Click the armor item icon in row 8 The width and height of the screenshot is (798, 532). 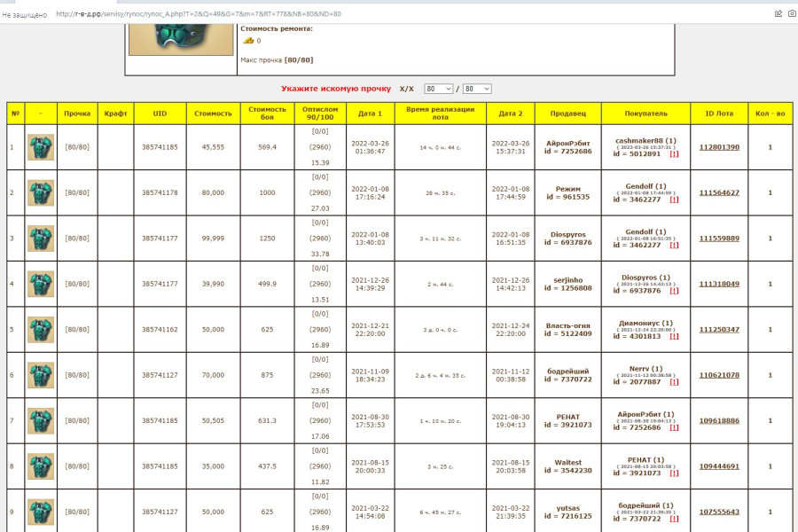pyautogui.click(x=41, y=466)
